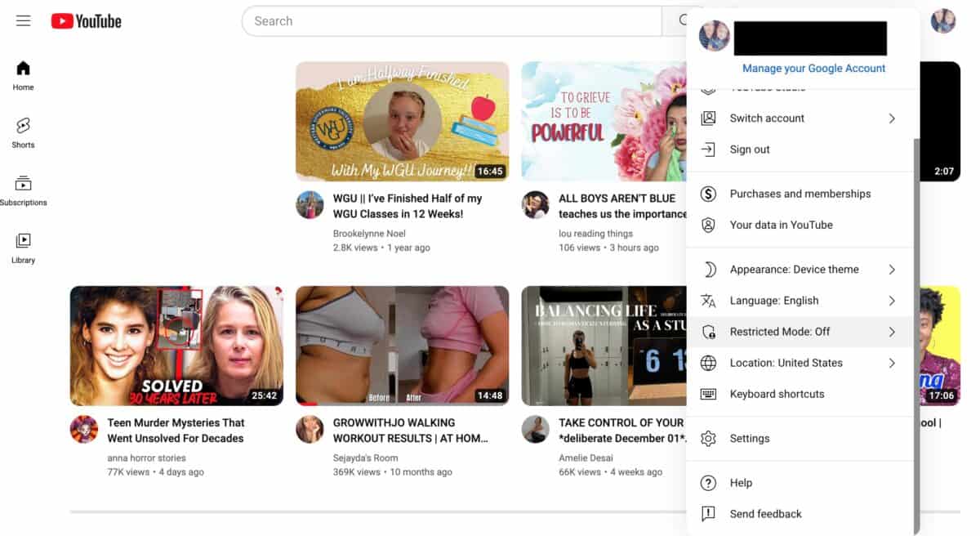Click the Help question mark icon
980x536 pixels.
[x=708, y=483]
